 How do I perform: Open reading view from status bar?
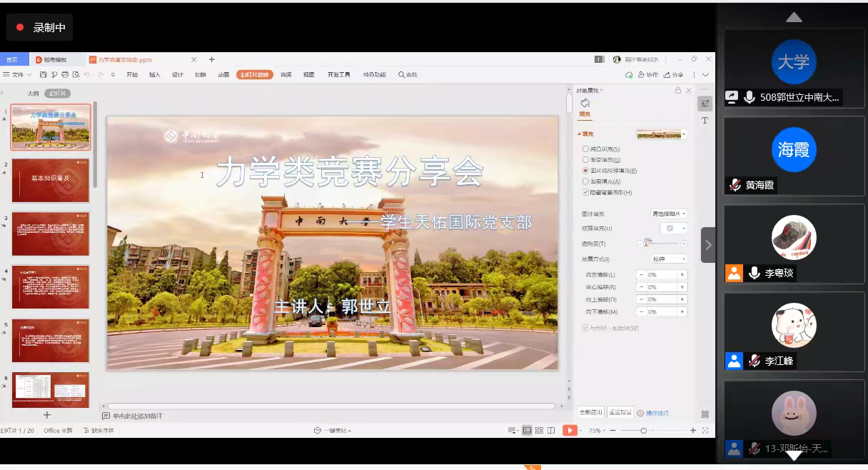[x=551, y=431]
